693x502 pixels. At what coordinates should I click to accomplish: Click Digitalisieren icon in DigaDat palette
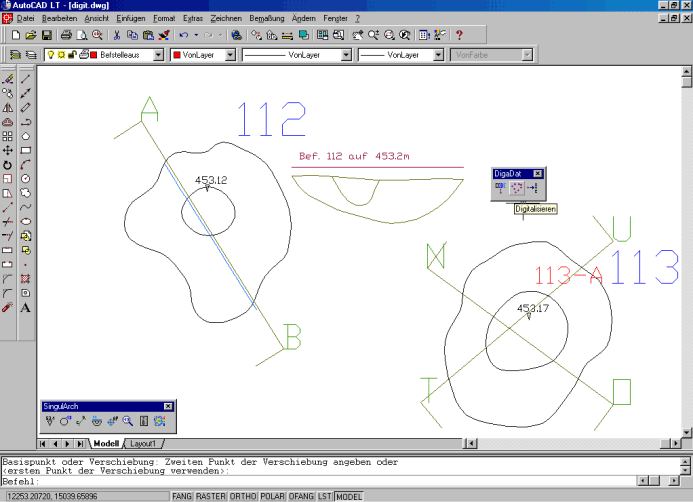(517, 188)
